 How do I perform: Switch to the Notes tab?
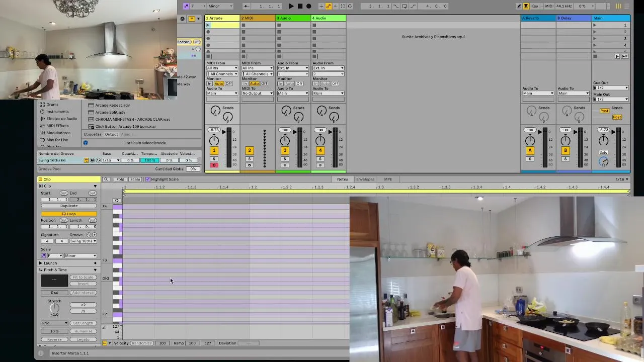(342, 179)
